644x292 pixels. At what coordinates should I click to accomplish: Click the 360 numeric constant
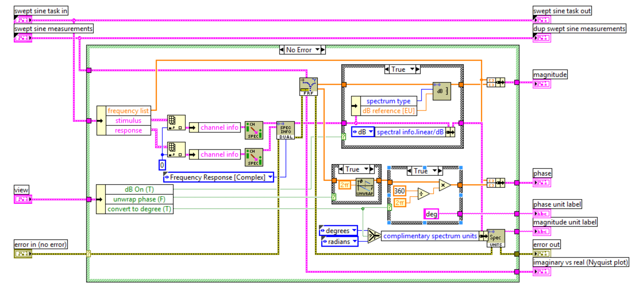click(399, 191)
